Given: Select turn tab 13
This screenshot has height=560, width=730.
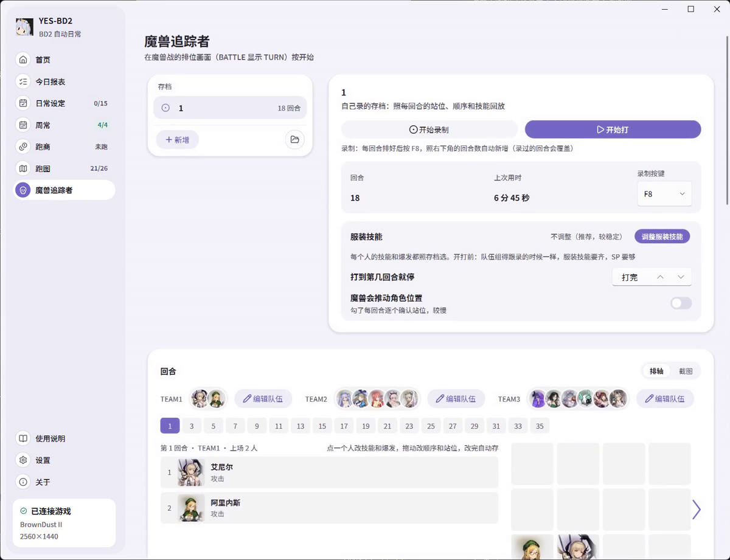Looking at the screenshot, I should (x=301, y=426).
